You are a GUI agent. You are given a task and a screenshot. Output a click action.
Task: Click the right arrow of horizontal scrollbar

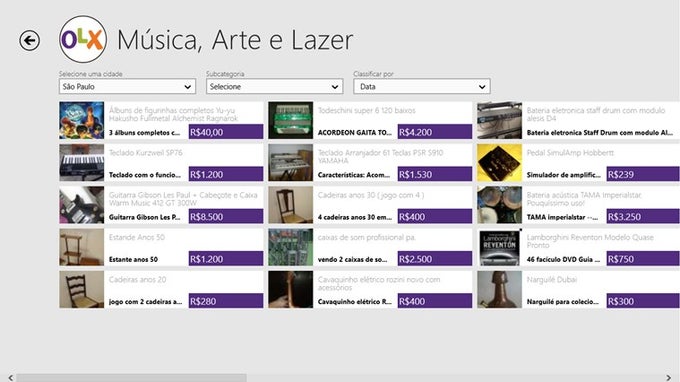pos(668,378)
